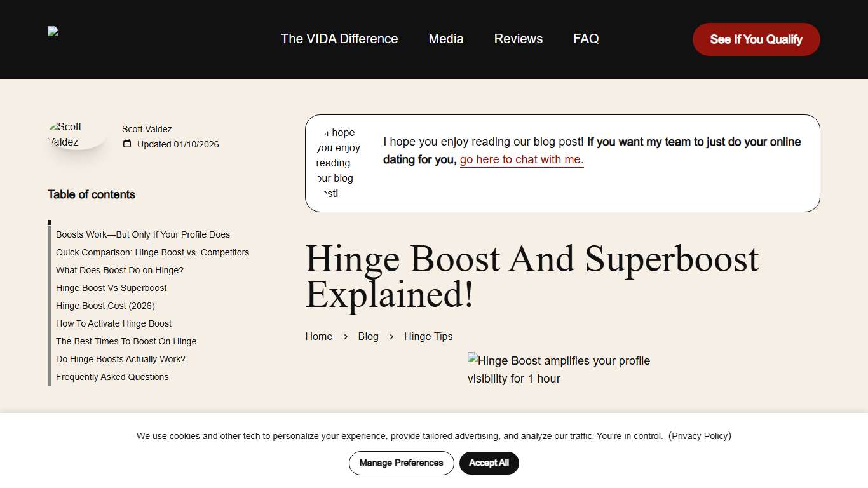Click the 'go here to chat with me' link
This screenshot has width=868, height=488.
coord(520,159)
